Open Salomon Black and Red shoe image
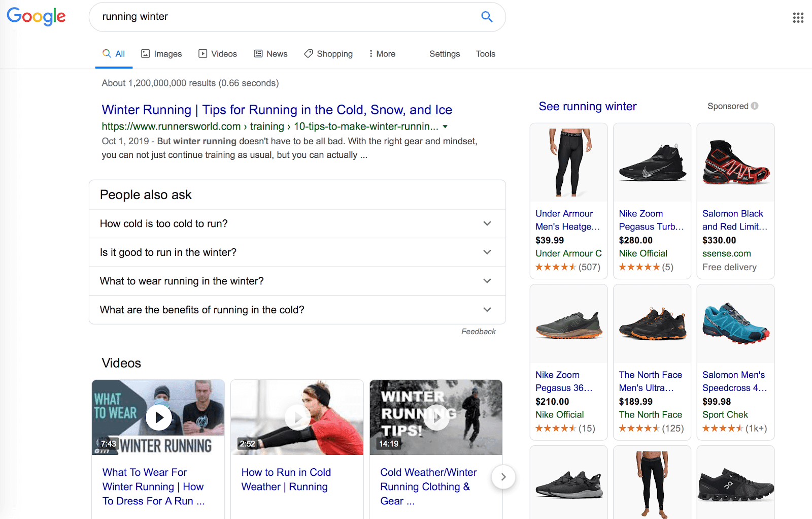Image resolution: width=812 pixels, height=519 pixels. (x=736, y=163)
